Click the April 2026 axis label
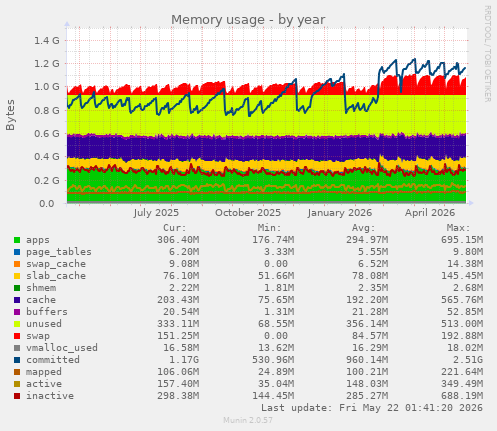The height and width of the screenshot is (431, 497). 430,213
